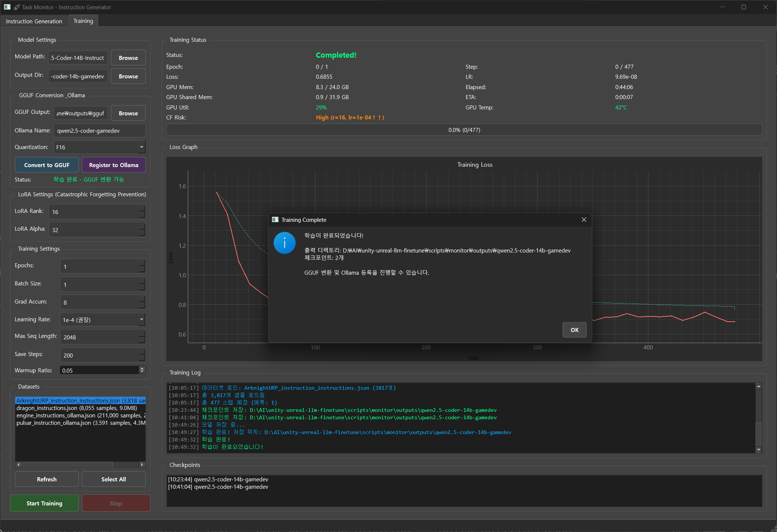Viewport: 777px width, 532px height.
Task: Click the Ollama Name input field
Action: pyautogui.click(x=99, y=131)
